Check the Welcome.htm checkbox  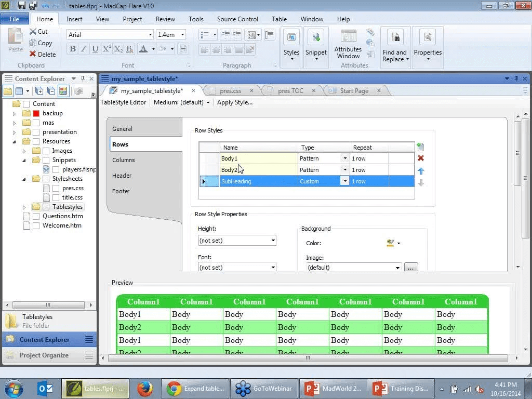36,225
